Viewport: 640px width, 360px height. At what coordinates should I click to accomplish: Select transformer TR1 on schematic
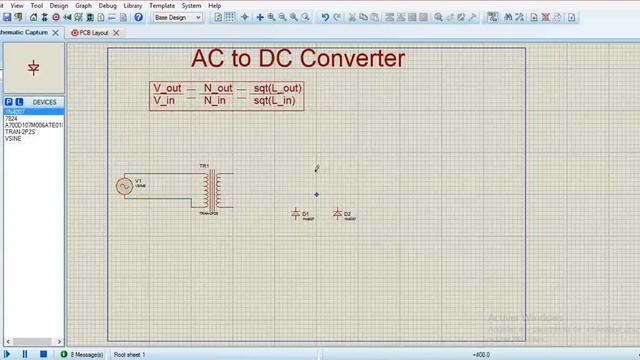tap(212, 191)
